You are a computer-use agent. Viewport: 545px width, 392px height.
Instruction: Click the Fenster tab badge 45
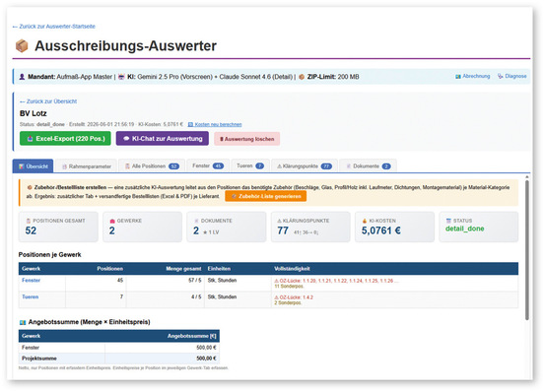pos(218,166)
